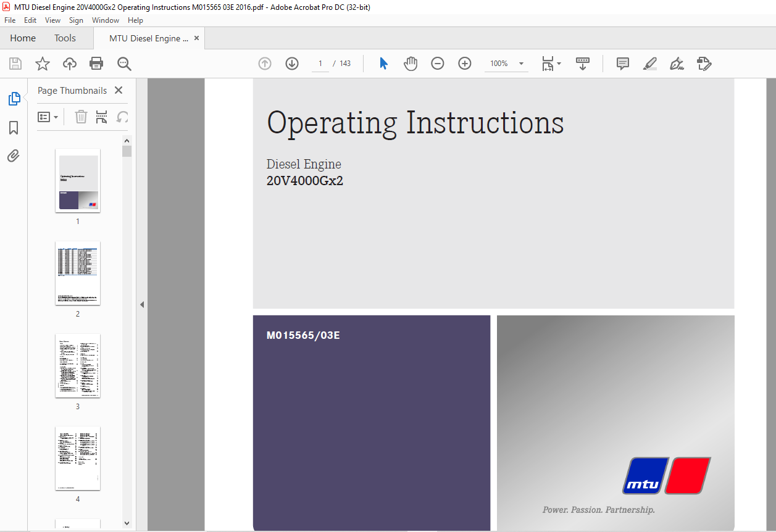Click thumbnails scrollbar down arrow
776x532 pixels.
pos(127,523)
